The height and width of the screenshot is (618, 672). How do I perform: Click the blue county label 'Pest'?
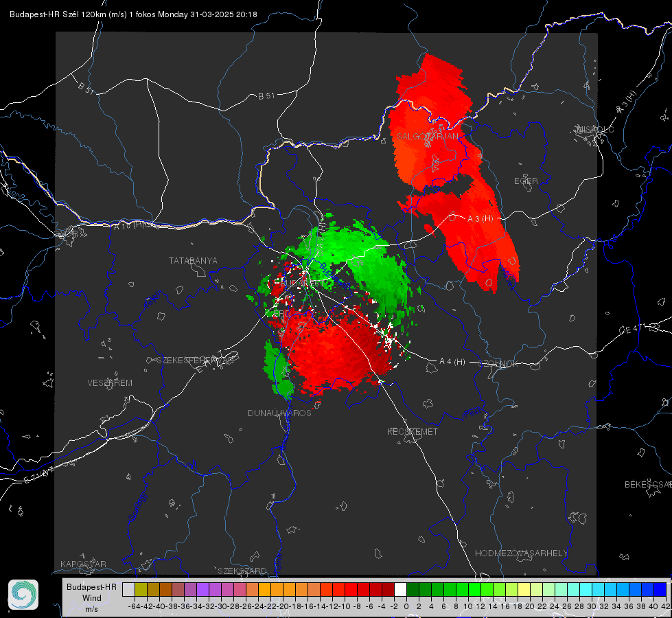(472, 413)
